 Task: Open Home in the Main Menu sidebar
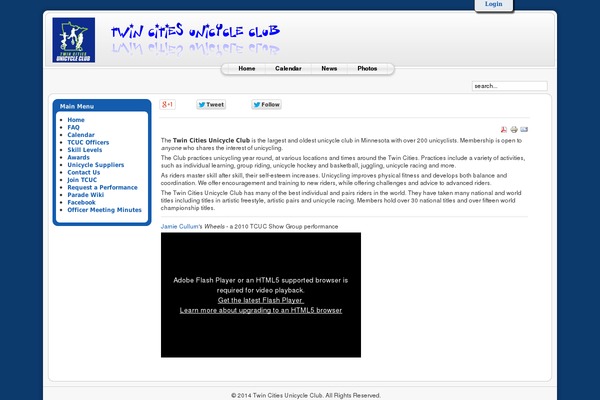click(x=76, y=120)
